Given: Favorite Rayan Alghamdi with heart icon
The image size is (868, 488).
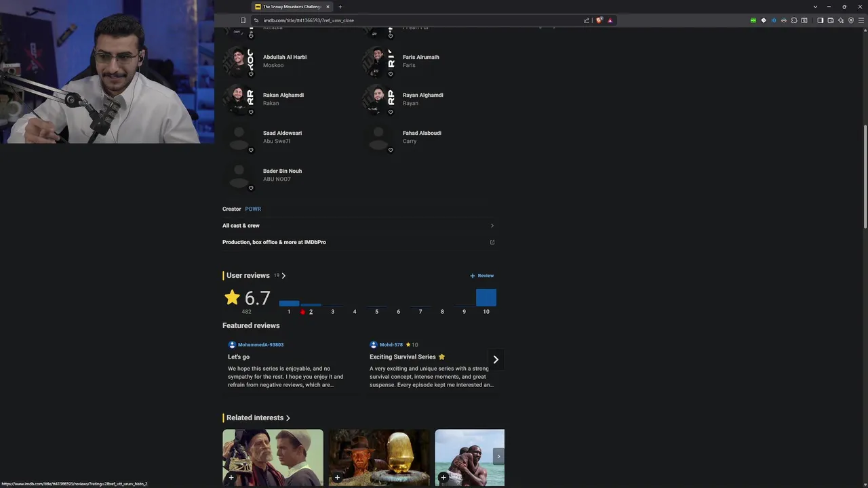Looking at the screenshot, I should (x=391, y=113).
